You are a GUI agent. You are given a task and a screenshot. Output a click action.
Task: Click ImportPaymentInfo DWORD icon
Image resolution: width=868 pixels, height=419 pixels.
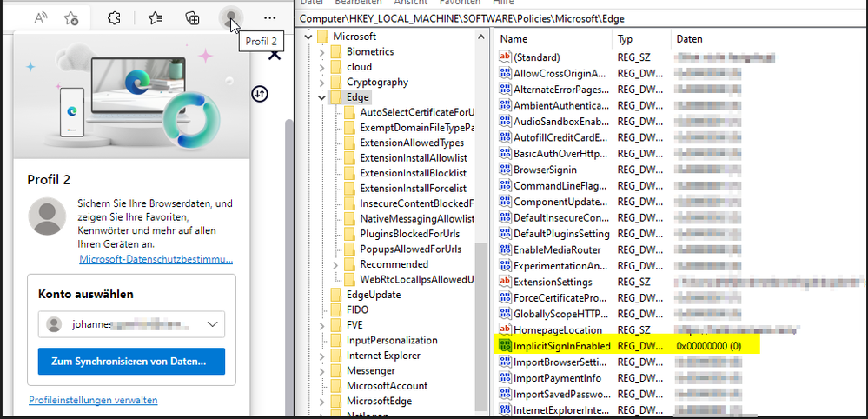click(505, 378)
